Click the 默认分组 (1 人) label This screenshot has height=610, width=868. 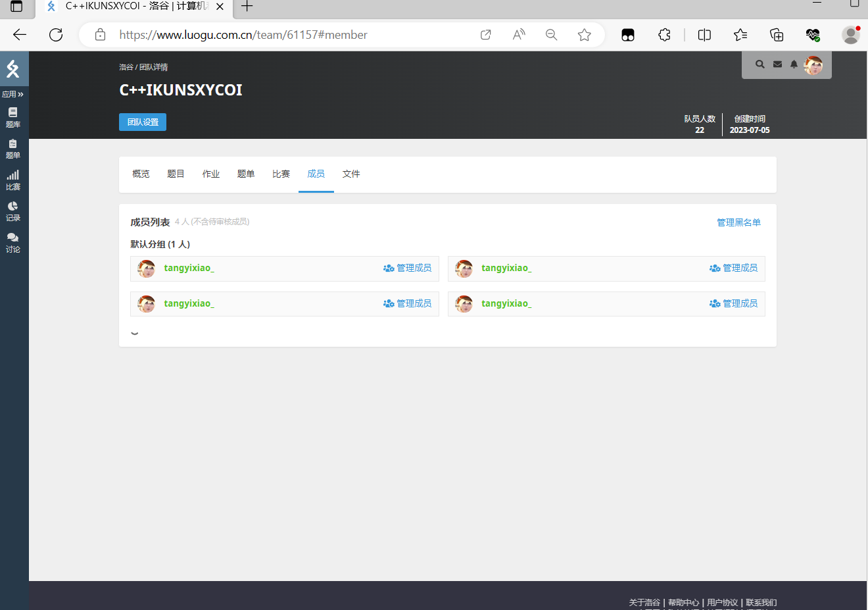coord(160,244)
